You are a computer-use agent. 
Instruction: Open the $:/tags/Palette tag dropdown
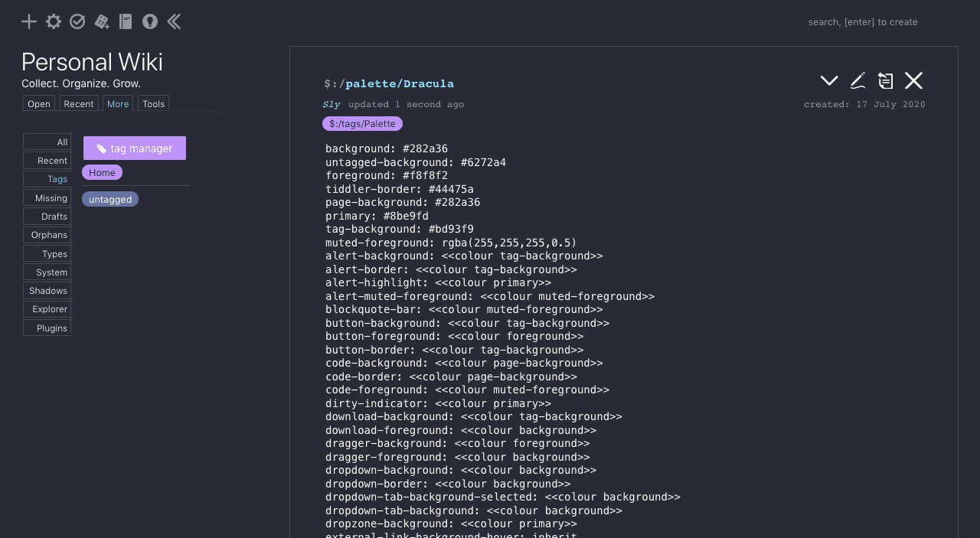pos(362,123)
